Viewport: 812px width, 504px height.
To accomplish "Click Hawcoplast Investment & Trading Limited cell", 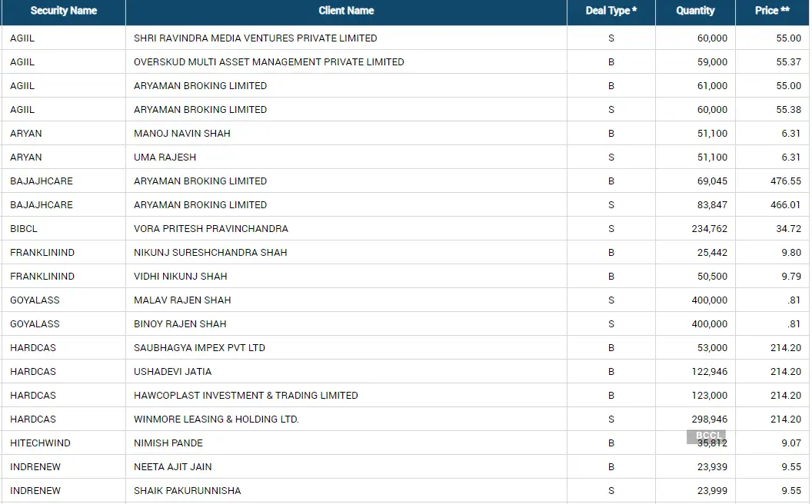I will tap(245, 396).
